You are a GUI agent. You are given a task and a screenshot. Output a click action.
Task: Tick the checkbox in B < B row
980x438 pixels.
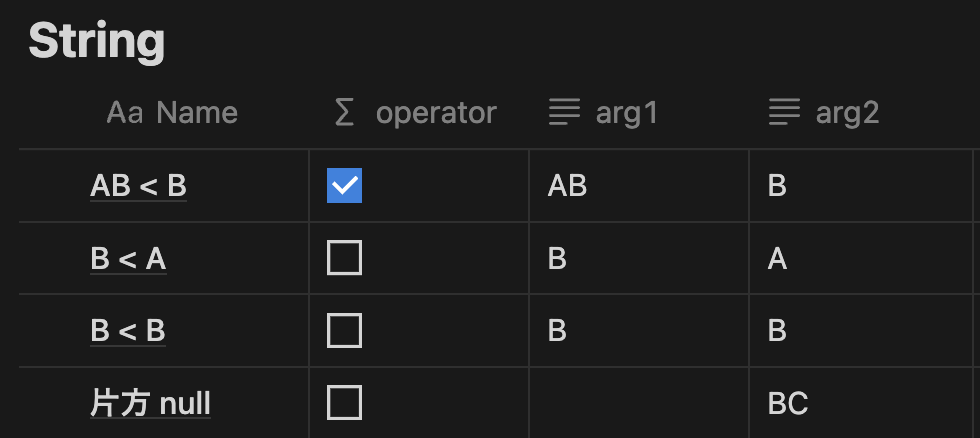(344, 331)
